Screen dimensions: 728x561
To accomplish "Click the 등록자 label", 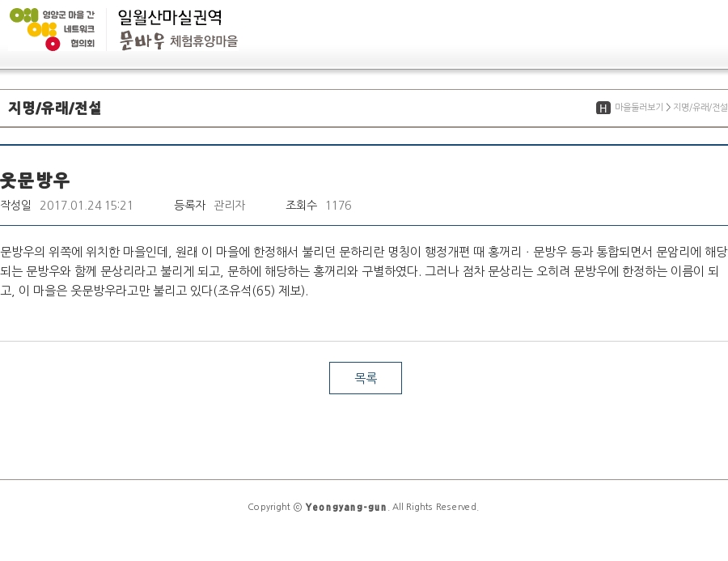I will pyautogui.click(x=189, y=206).
